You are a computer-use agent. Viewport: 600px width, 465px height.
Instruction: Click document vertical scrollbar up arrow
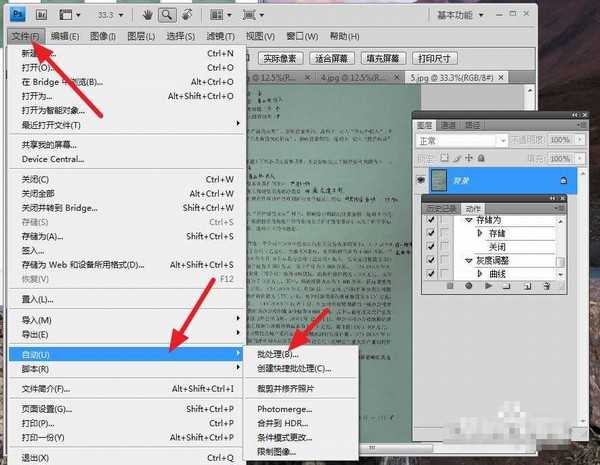click(530, 90)
